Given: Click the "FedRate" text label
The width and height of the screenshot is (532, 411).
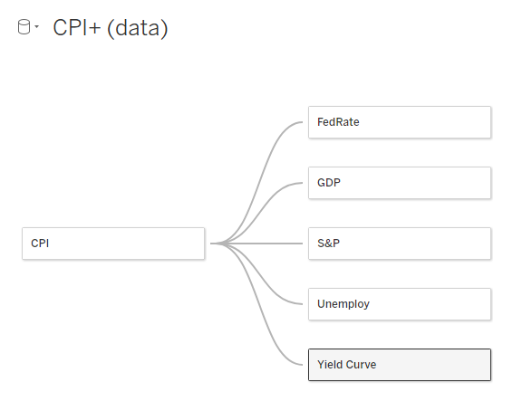Looking at the screenshot, I should [338, 122].
